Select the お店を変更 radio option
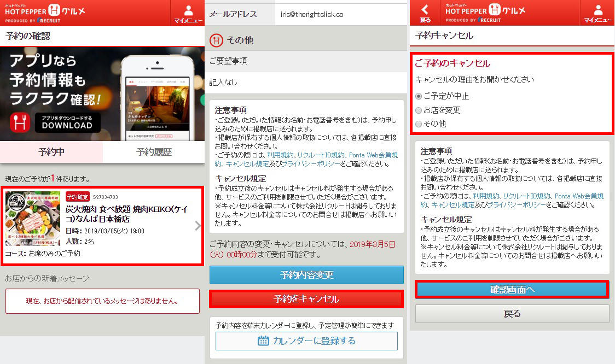This screenshot has width=615, height=364. (x=419, y=110)
